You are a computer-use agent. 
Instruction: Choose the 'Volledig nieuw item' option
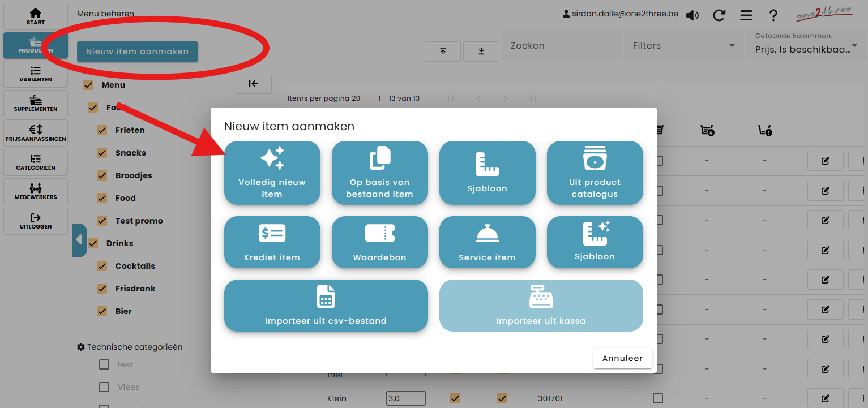272,173
